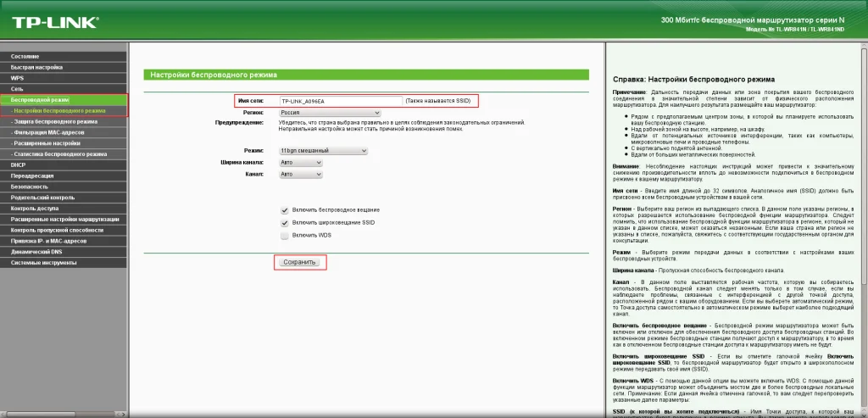This screenshot has width=868, height=418.
Task: Select WPS in the sidebar
Action: [63, 78]
